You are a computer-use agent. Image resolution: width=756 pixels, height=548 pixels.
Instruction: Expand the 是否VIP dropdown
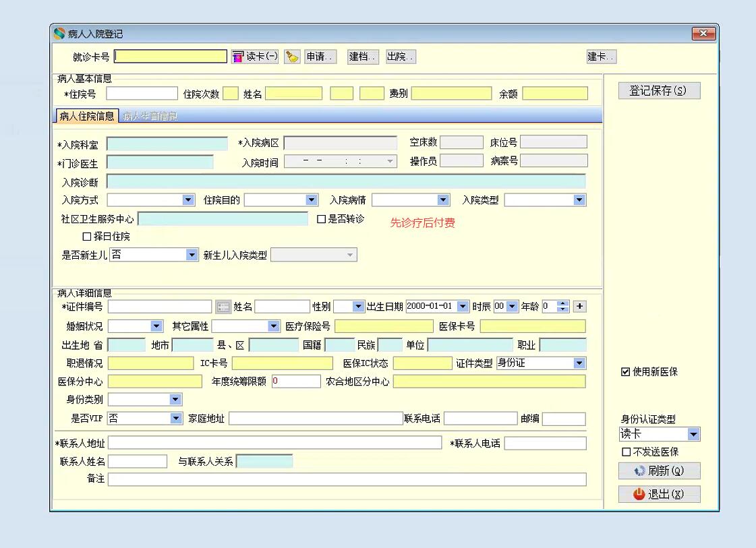(176, 419)
